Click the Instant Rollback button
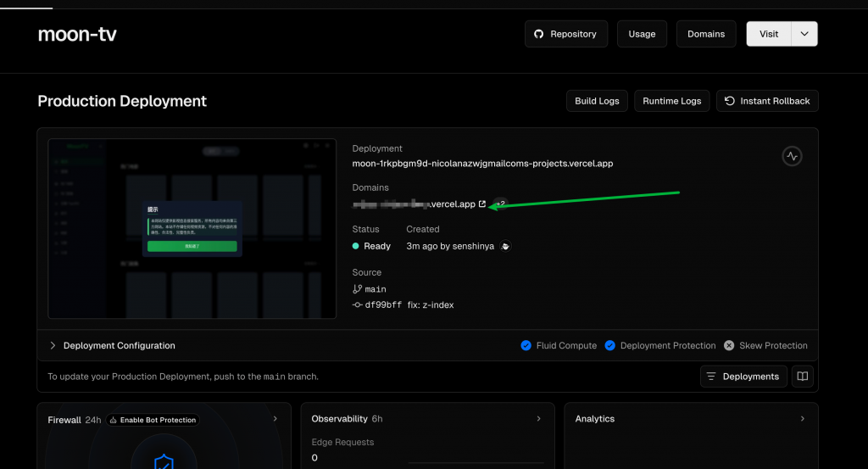This screenshot has height=469, width=868. [766, 101]
